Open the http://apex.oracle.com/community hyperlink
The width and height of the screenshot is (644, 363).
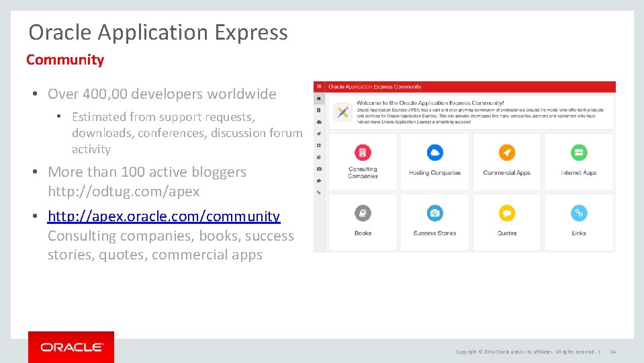point(164,216)
